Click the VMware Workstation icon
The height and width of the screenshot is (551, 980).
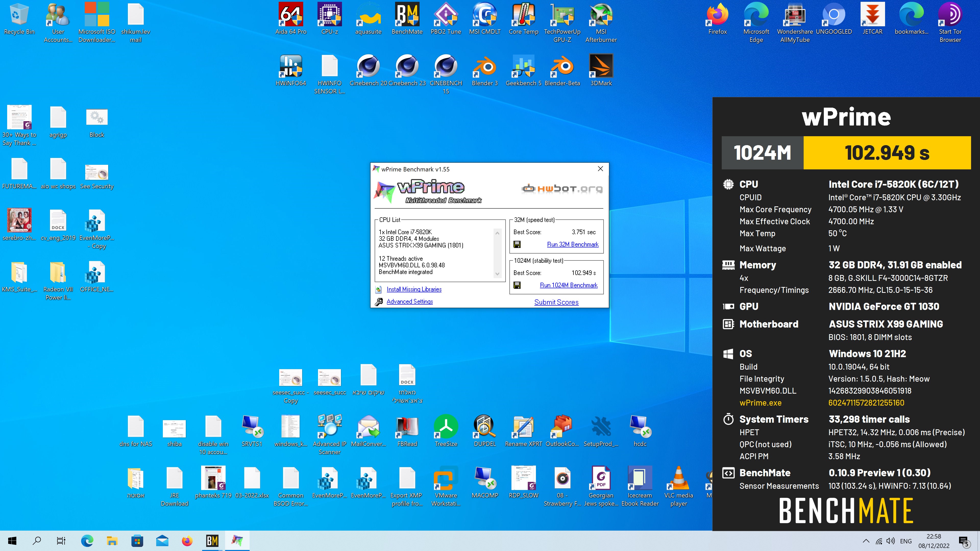446,486
